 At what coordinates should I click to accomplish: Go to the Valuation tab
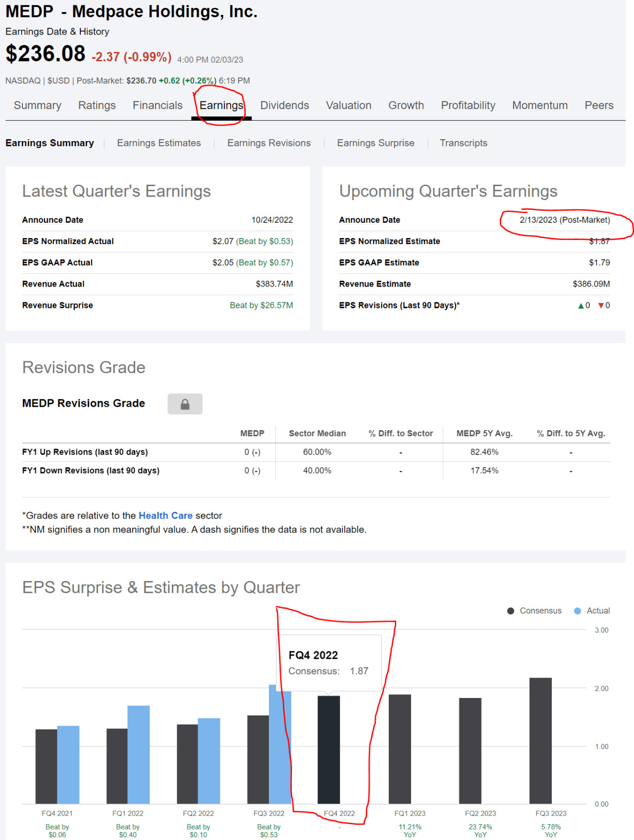(x=348, y=105)
